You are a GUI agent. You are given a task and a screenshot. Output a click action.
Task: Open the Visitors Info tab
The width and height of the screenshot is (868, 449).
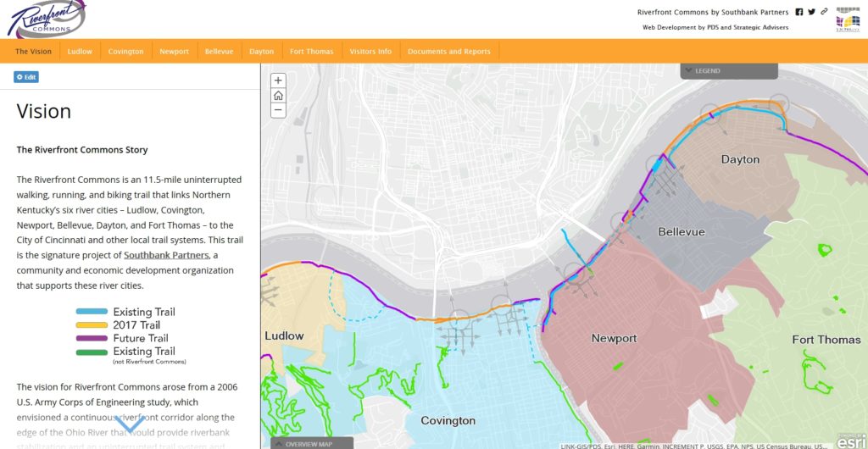coord(370,52)
